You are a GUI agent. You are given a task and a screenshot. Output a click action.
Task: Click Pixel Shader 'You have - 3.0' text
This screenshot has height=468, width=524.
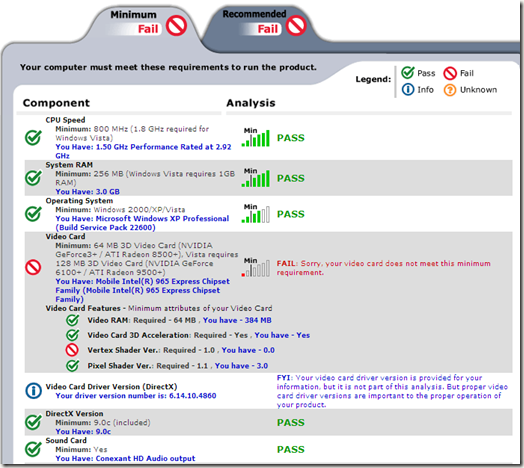(x=241, y=366)
